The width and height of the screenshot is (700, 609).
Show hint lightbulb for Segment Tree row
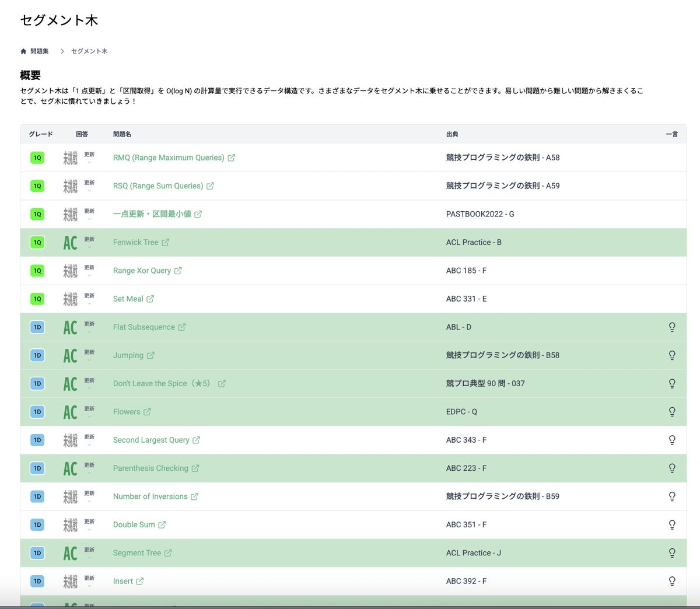coord(672,553)
